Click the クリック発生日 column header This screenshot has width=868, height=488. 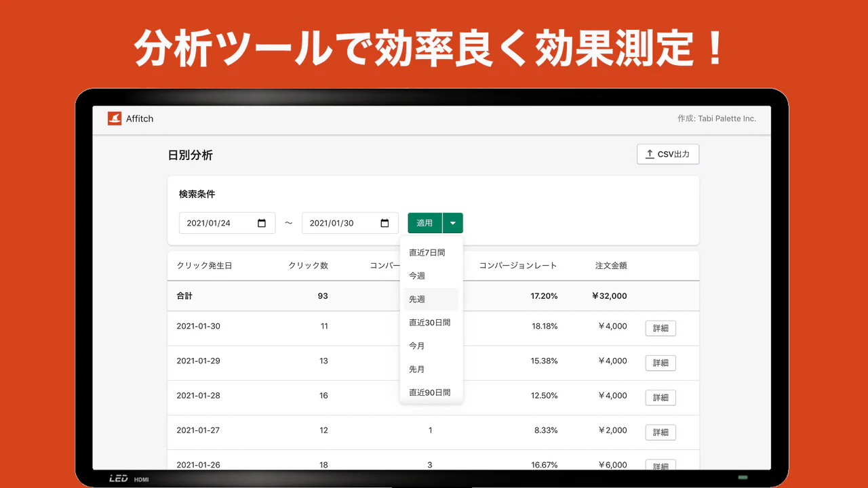pos(204,266)
